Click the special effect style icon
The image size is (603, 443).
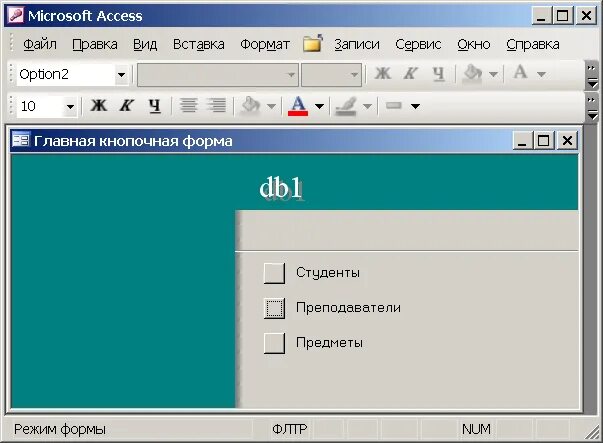394,105
